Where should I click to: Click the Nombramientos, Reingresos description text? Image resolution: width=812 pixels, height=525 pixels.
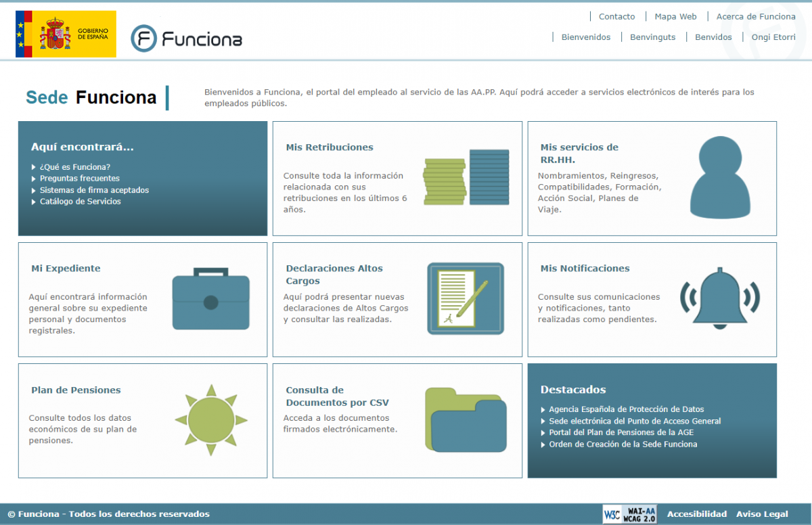(x=600, y=192)
